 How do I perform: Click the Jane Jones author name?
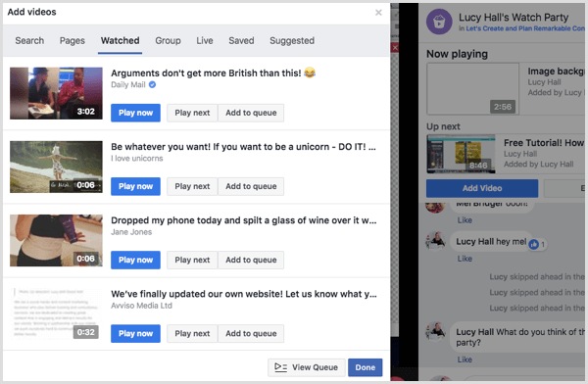point(131,232)
